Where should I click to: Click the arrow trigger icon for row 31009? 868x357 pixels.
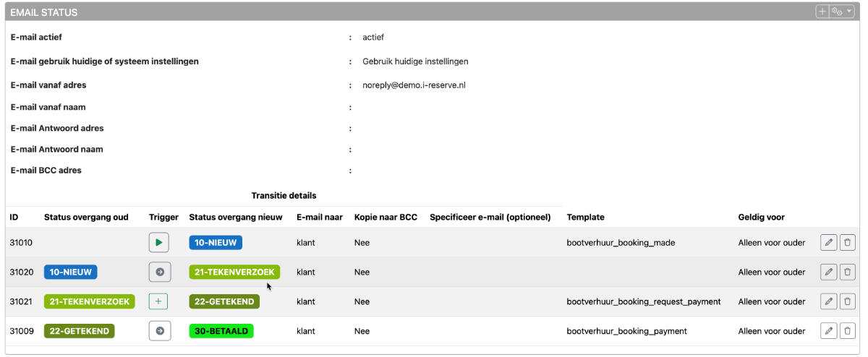[x=159, y=331]
